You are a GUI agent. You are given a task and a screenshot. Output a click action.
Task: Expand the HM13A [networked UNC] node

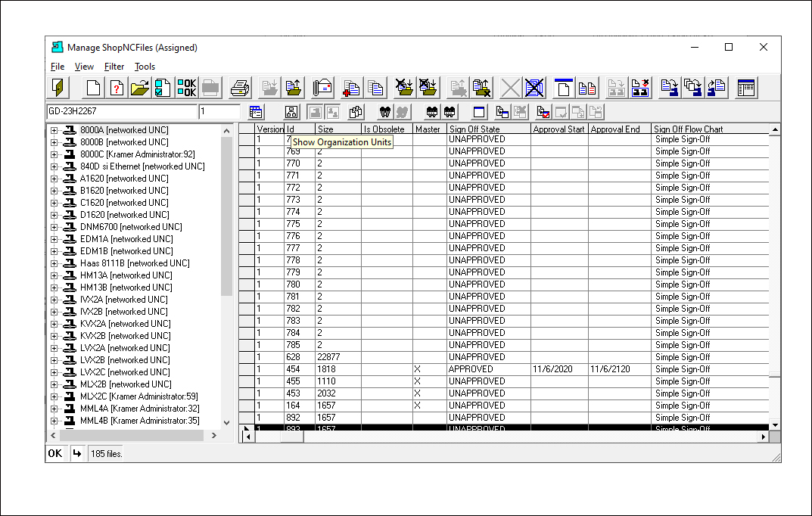pos(54,275)
